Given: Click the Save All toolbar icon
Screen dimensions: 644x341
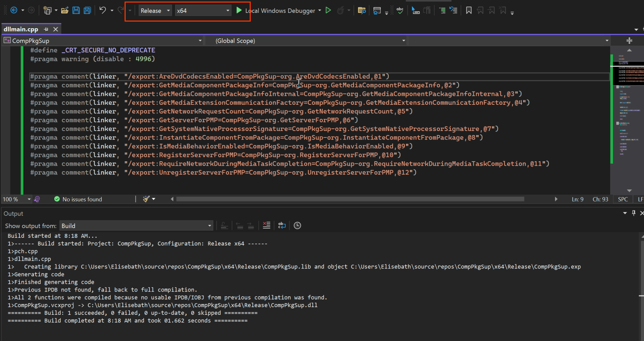Looking at the screenshot, I should 87,10.
